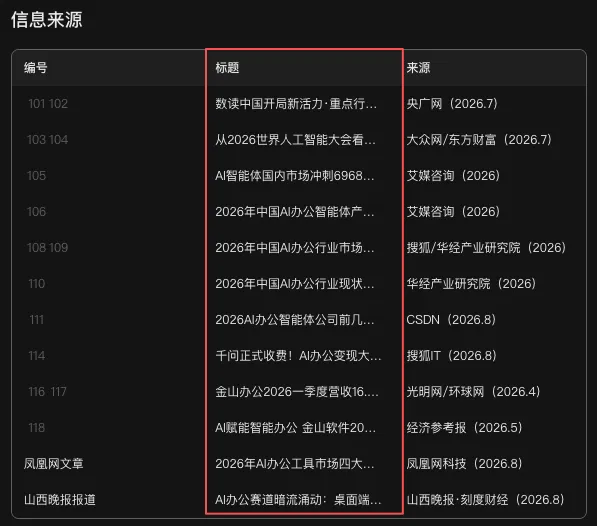Screen dimensions: 597x526
Task: Select the 标题 column header
Action: tap(227, 68)
